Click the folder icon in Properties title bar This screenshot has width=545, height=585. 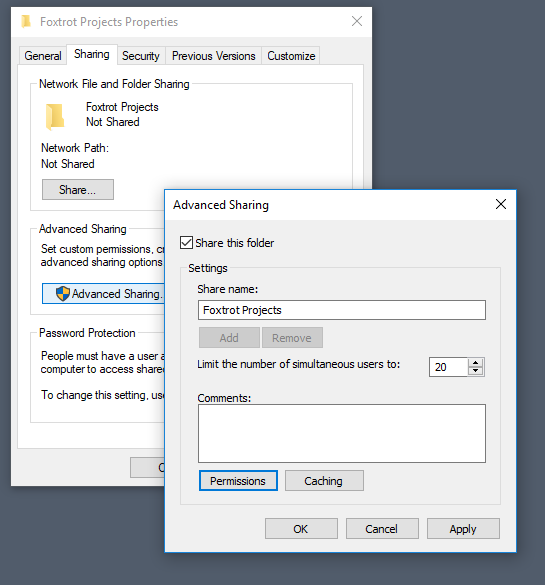point(26,22)
